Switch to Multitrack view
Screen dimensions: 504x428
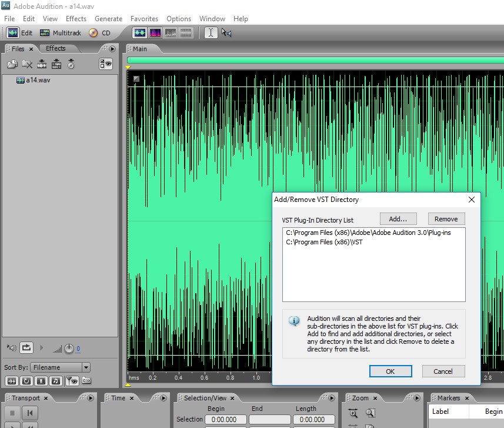(x=61, y=33)
